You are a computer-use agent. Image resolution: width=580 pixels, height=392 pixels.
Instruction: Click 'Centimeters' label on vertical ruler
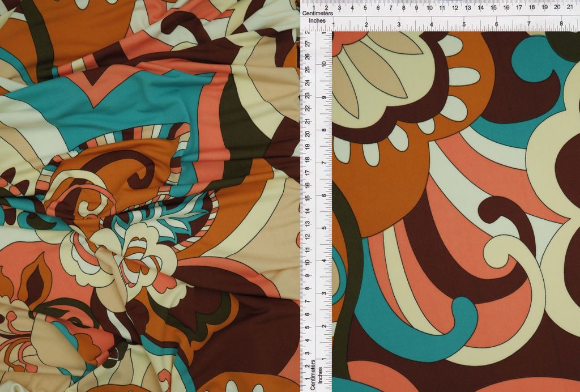(313, 374)
